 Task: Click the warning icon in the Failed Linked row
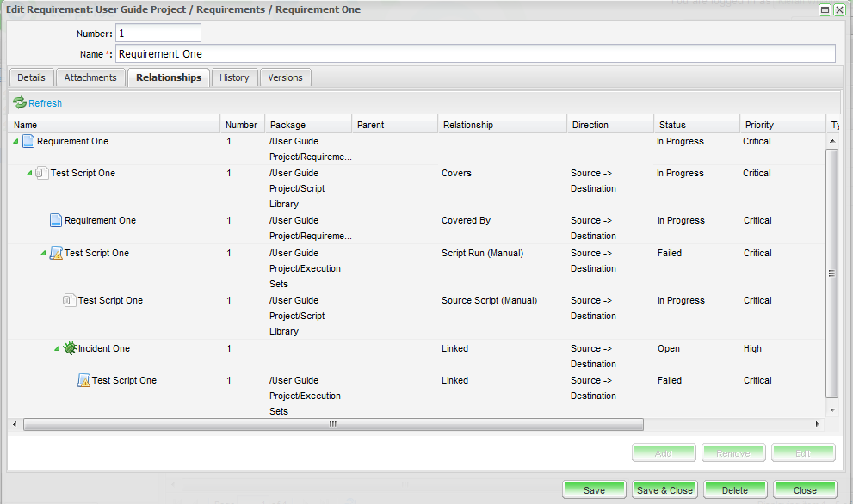click(83, 380)
